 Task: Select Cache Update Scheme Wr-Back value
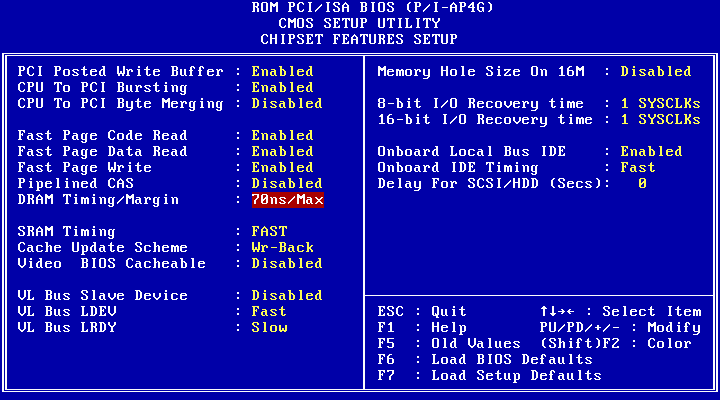[282, 248]
